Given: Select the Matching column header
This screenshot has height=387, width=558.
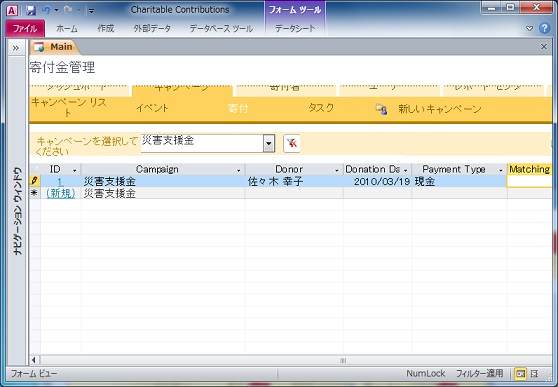Looking at the screenshot, I should 529,169.
